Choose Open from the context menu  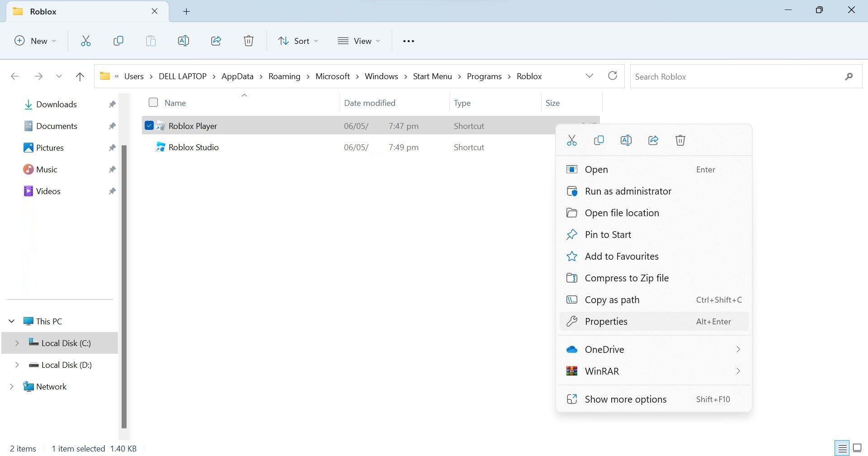654,170
